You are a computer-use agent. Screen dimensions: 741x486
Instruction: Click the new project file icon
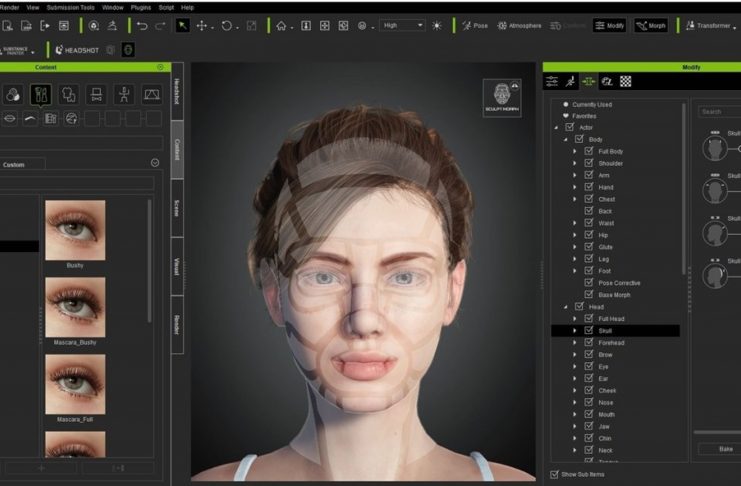coord(8,26)
